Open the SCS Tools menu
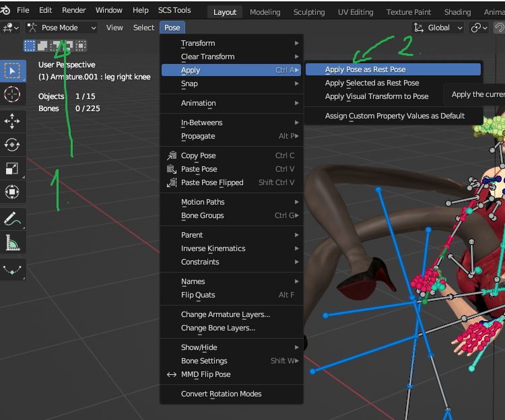The width and height of the screenshot is (505, 420). 174,10
